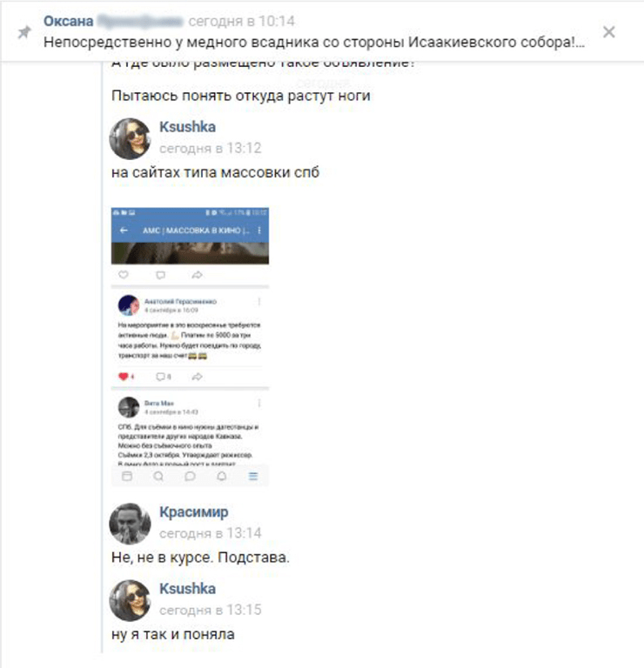The width and height of the screenshot is (644, 668).
Task: Open the pinned message text about медного всадника
Action: click(314, 42)
